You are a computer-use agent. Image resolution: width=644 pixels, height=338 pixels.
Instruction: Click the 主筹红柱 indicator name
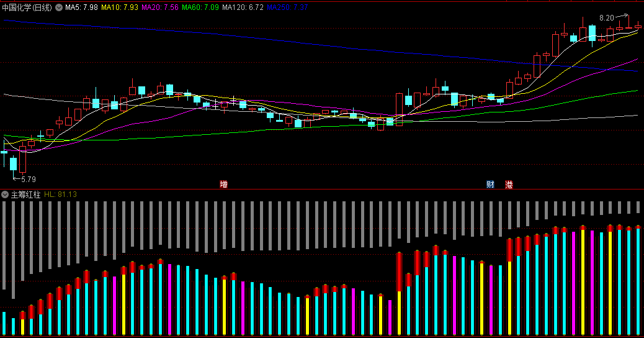(25, 194)
